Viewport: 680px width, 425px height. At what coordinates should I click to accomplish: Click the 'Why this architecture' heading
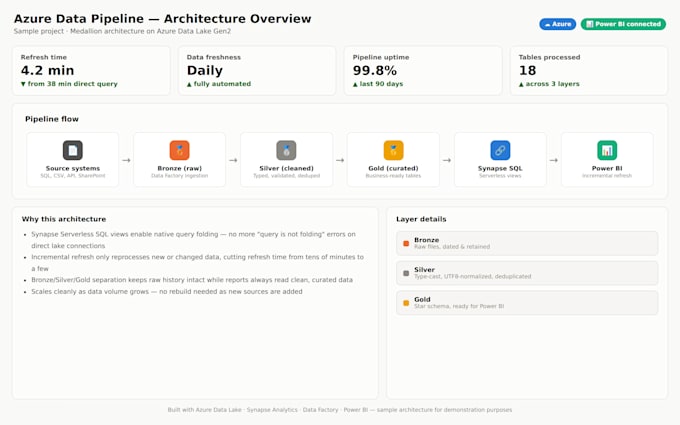pos(64,219)
